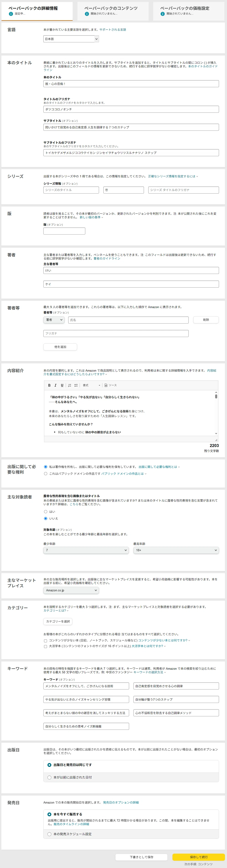227x868 pixels.
Task: Click info icon on ペーパーバックのコンテンツ tab
Action: click(x=87, y=14)
